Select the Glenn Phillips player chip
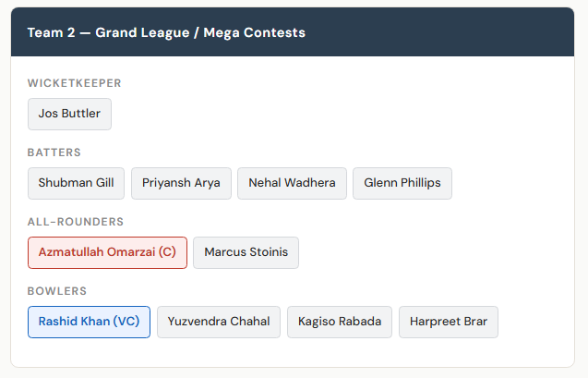Image resolution: width=588 pixels, height=378 pixels. [x=402, y=183]
